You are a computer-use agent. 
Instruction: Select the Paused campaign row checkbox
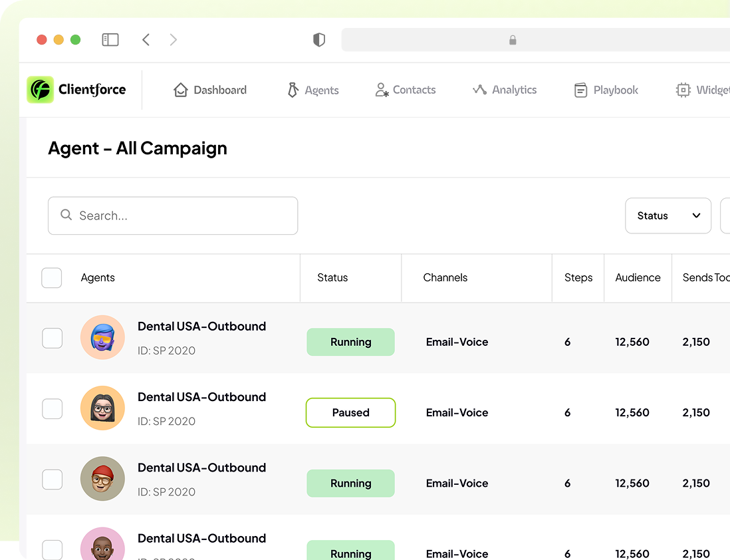pos(53,409)
